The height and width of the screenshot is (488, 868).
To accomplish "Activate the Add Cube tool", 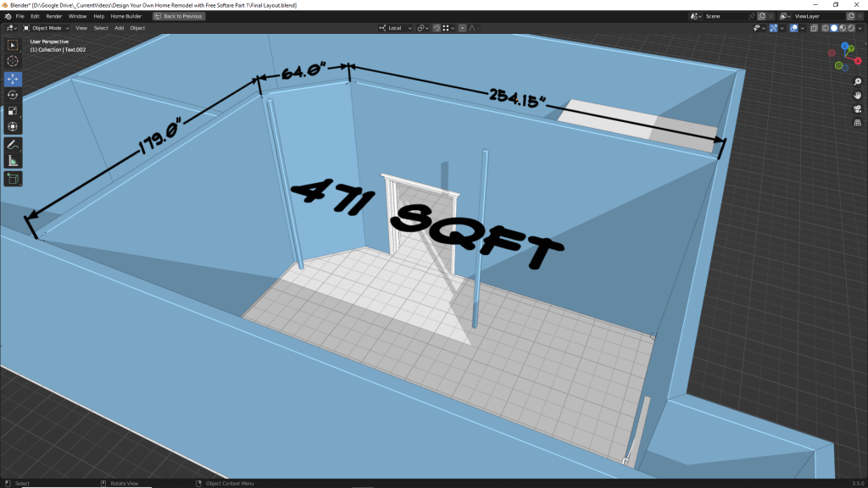I will (13, 179).
